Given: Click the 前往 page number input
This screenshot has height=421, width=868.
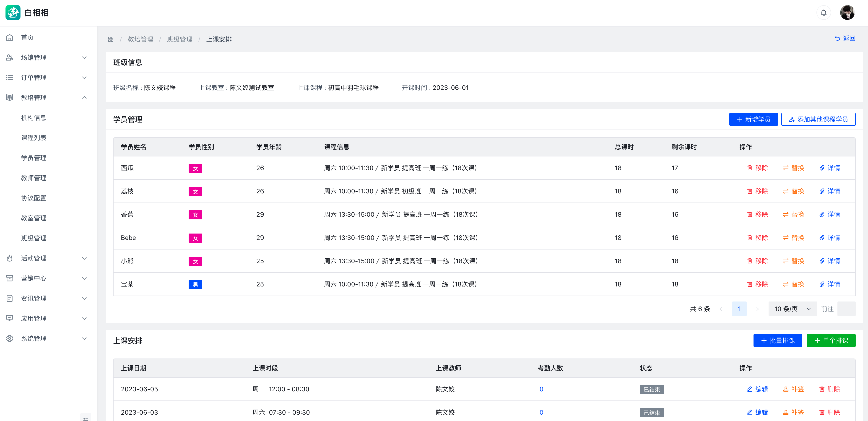Looking at the screenshot, I should (x=846, y=309).
